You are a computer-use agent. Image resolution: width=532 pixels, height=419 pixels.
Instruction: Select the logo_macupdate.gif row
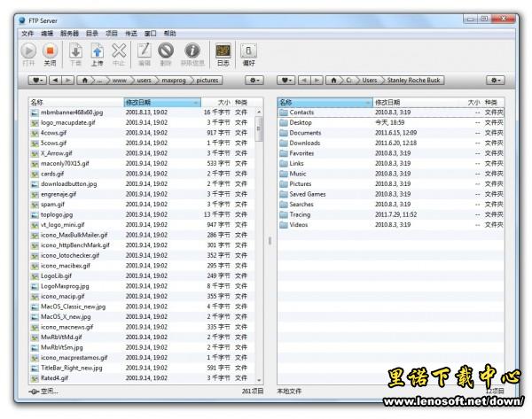pyautogui.click(x=142, y=123)
